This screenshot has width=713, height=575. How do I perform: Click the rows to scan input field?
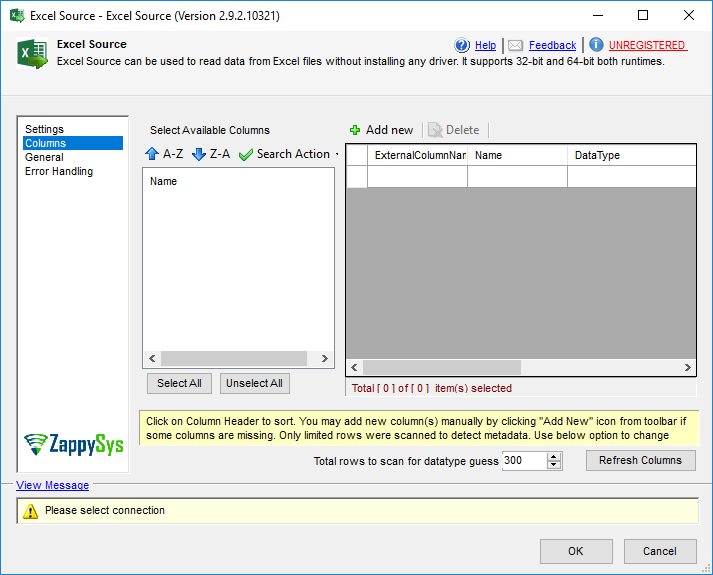tap(524, 460)
